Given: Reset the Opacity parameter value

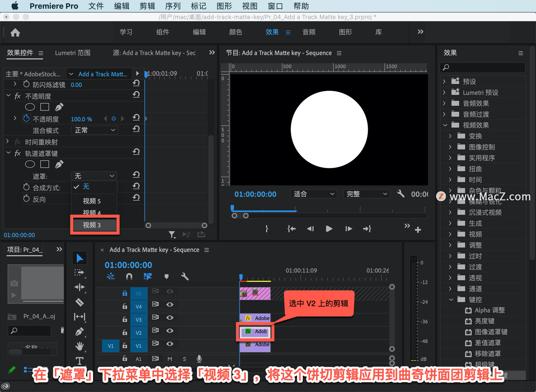Looking at the screenshot, I should tap(136, 118).
